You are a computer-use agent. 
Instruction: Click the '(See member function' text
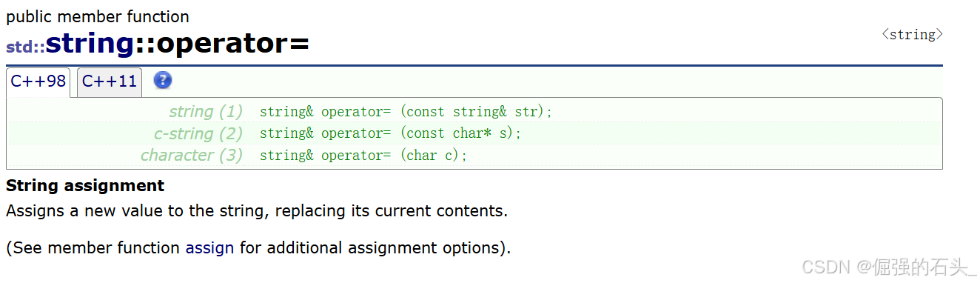pos(93,247)
